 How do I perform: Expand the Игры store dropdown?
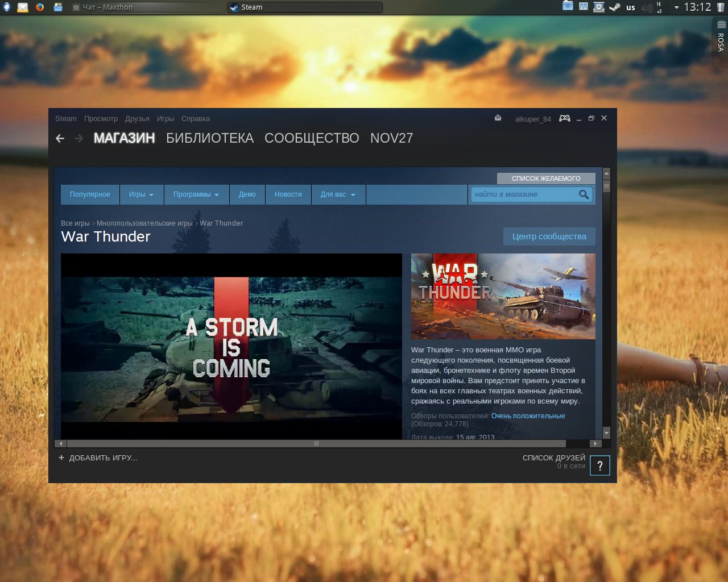click(x=141, y=194)
